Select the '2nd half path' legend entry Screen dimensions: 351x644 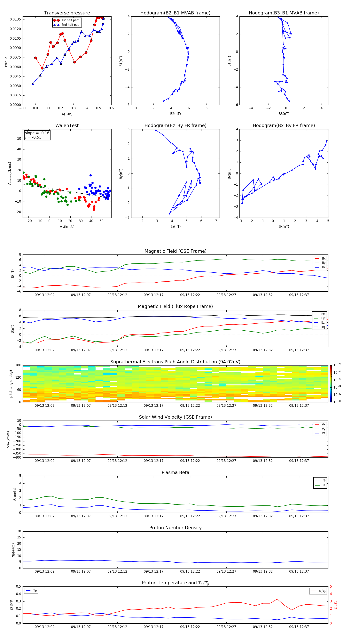click(x=67, y=25)
